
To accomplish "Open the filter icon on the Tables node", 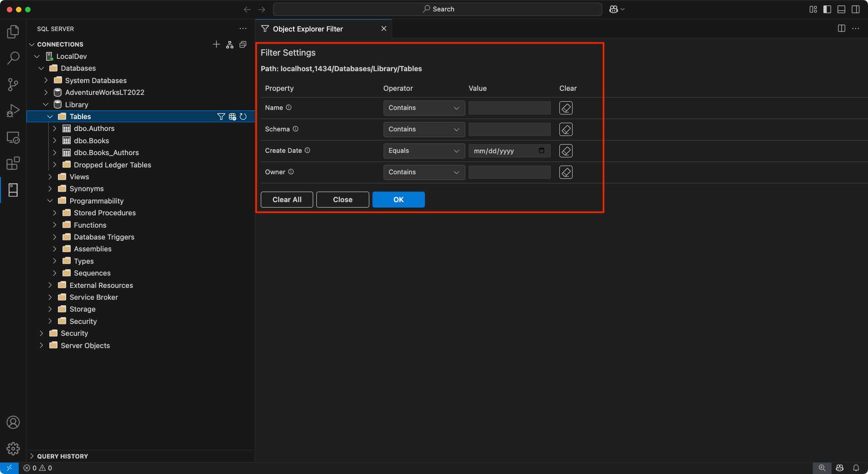I will click(x=221, y=116).
